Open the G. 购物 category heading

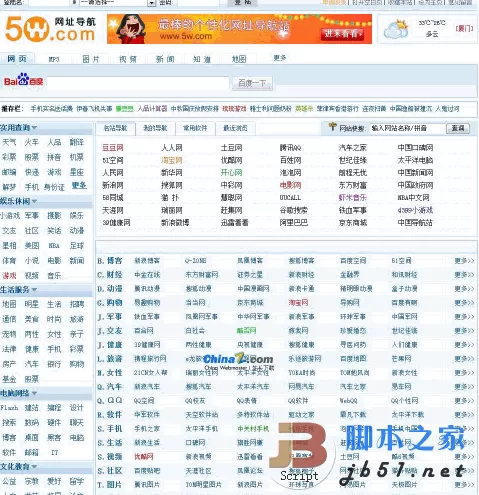pyautogui.click(x=110, y=303)
